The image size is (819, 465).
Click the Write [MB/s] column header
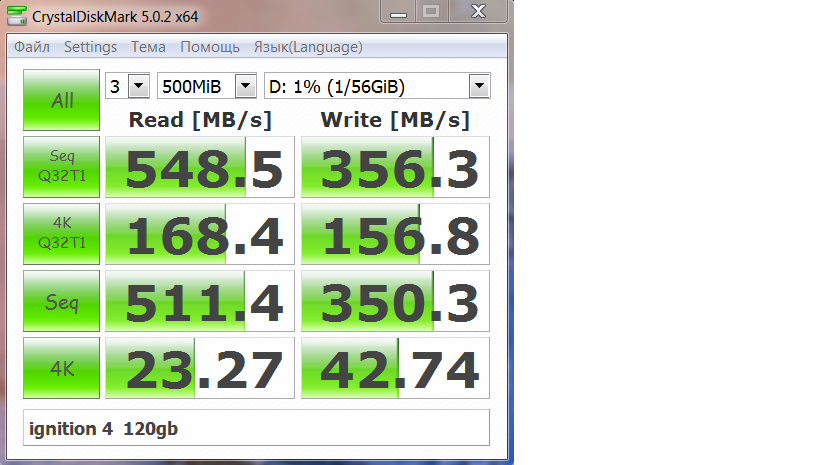(395, 120)
